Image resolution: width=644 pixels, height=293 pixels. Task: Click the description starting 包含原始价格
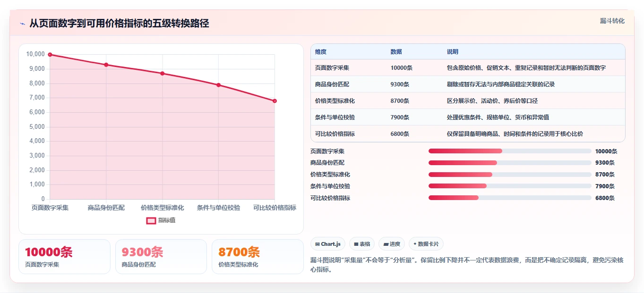point(526,68)
